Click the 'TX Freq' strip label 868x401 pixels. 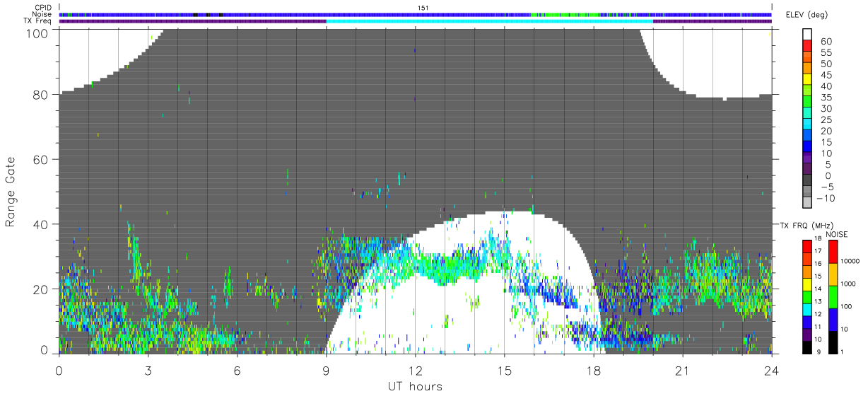click(37, 21)
